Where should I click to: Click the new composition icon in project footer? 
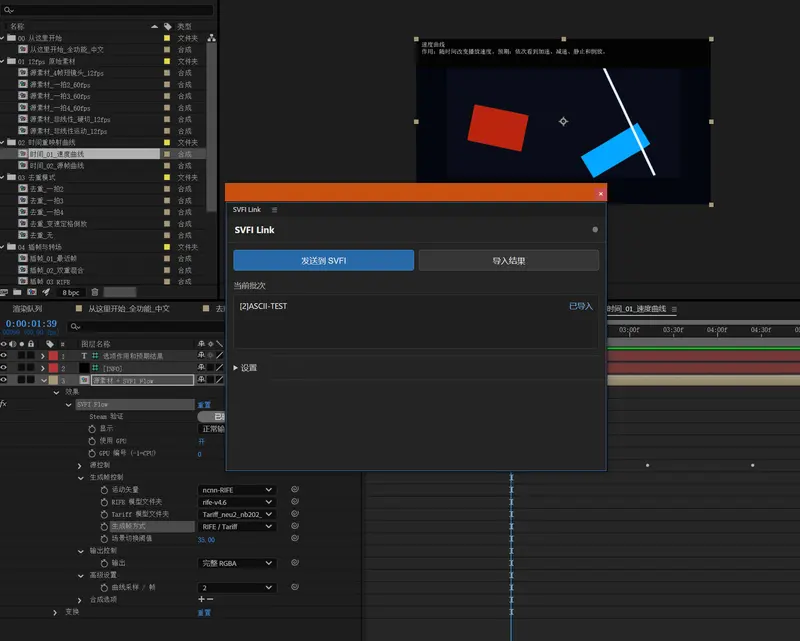tap(32, 292)
